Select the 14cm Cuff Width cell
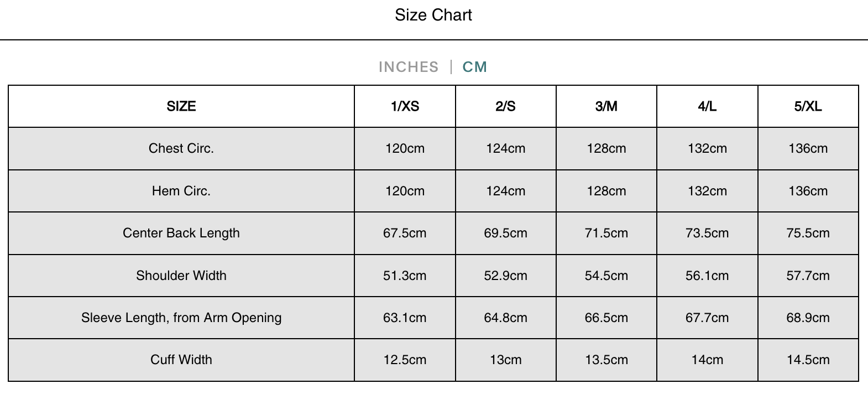Viewport: 868px width, 394px height. (x=707, y=360)
